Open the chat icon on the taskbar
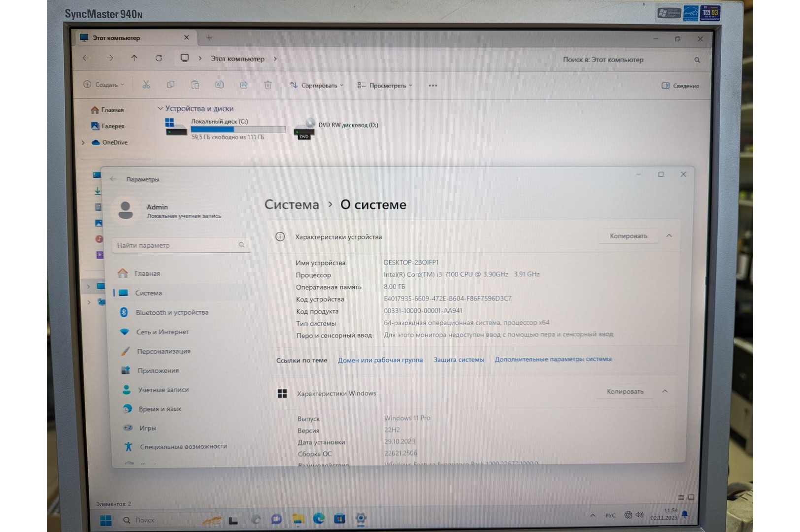The height and width of the screenshot is (532, 800). coord(276,519)
